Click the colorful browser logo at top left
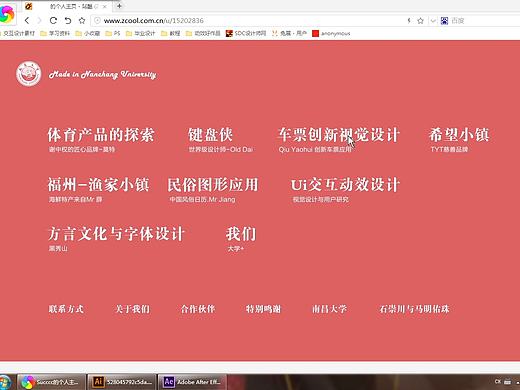This screenshot has width=520, height=390. [7, 15]
